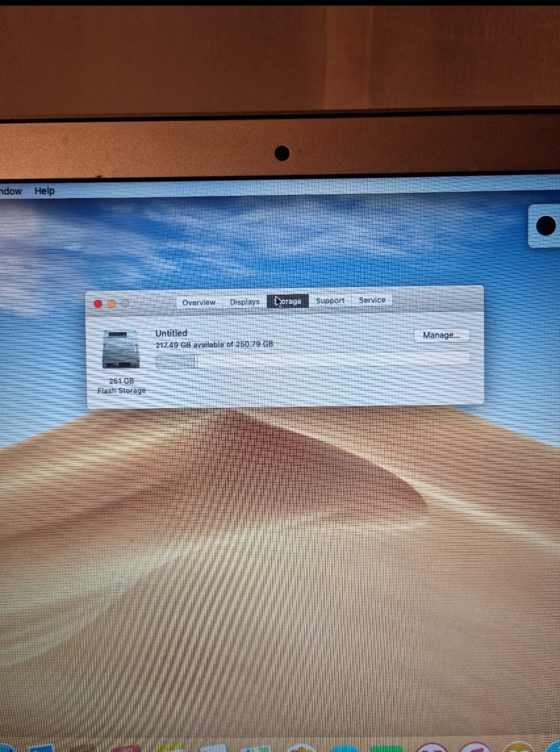560x752 pixels.
Task: Open the Support tab
Action: (x=330, y=300)
